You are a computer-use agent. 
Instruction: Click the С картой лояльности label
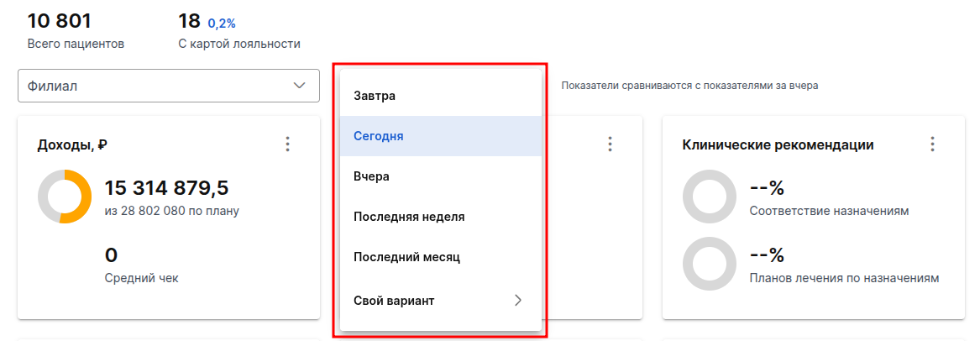click(239, 44)
